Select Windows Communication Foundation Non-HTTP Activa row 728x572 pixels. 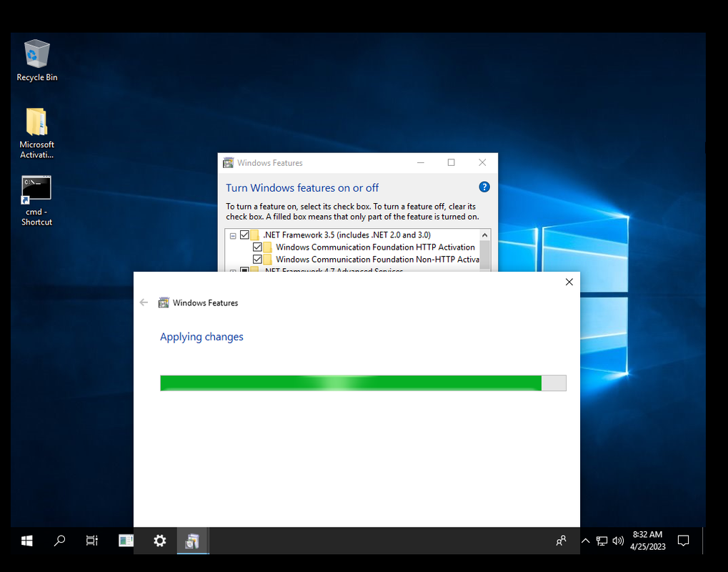[x=377, y=259]
